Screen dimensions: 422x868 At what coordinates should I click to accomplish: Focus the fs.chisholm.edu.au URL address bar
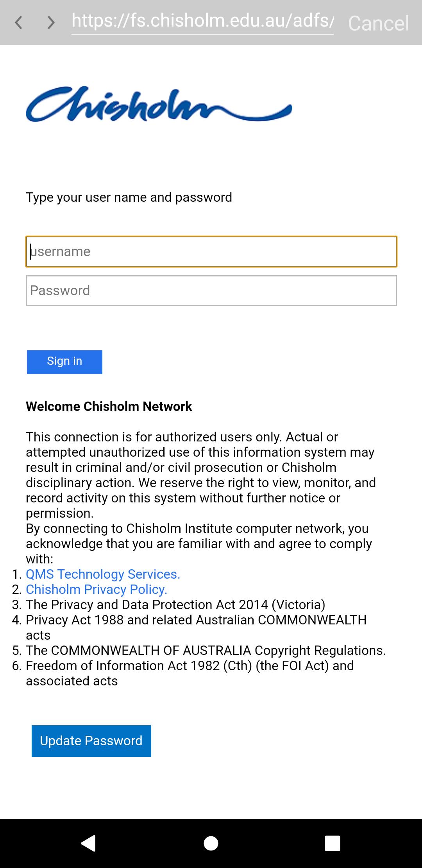click(202, 21)
